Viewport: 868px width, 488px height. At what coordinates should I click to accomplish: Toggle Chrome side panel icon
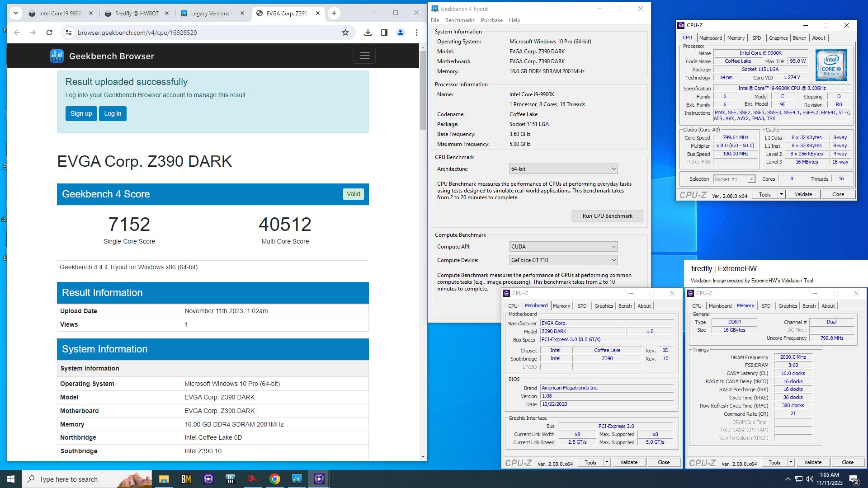(384, 33)
